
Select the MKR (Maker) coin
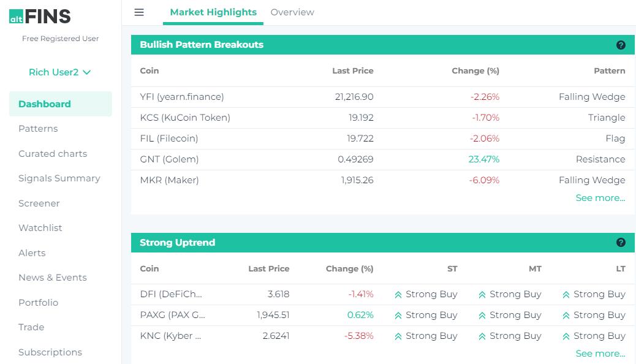click(169, 180)
